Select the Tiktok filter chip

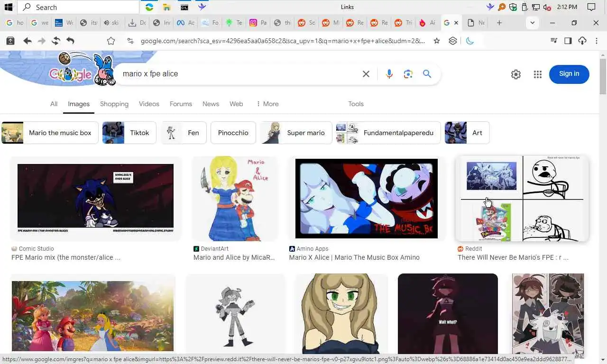point(129,133)
